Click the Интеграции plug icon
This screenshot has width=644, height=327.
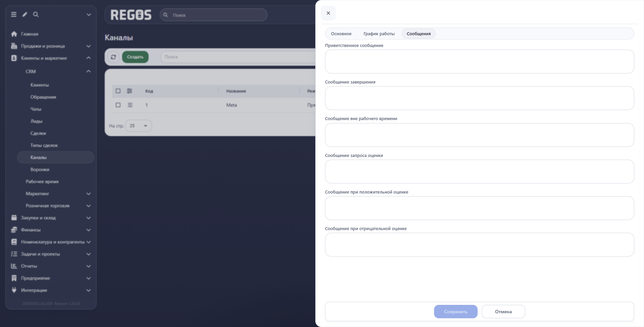click(14, 290)
